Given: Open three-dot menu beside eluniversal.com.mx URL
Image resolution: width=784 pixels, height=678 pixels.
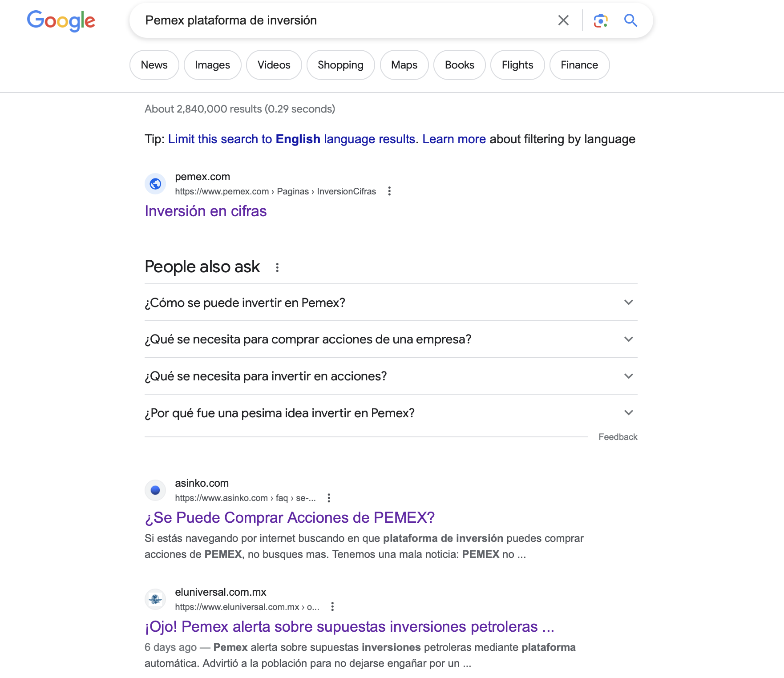Looking at the screenshot, I should (332, 607).
